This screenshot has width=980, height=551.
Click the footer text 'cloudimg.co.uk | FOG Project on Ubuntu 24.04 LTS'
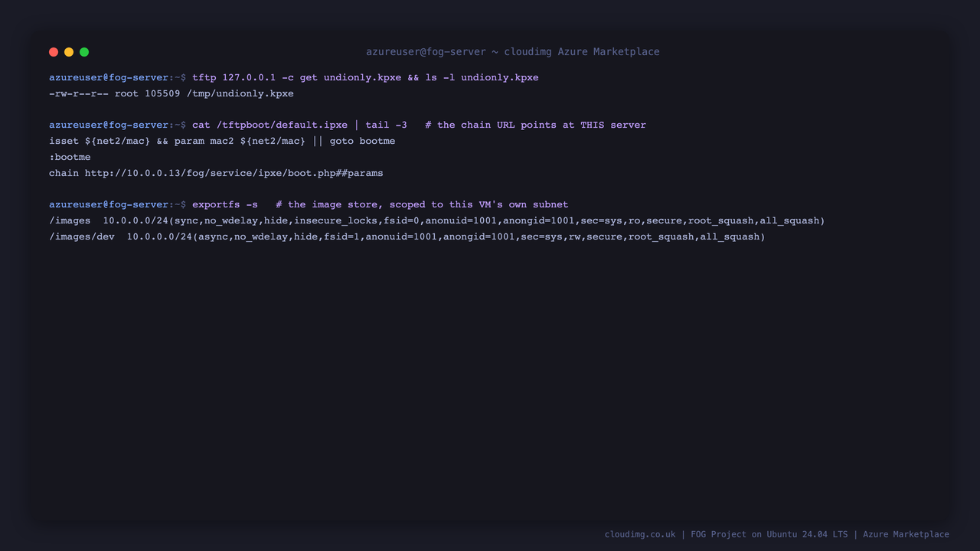tap(726, 534)
